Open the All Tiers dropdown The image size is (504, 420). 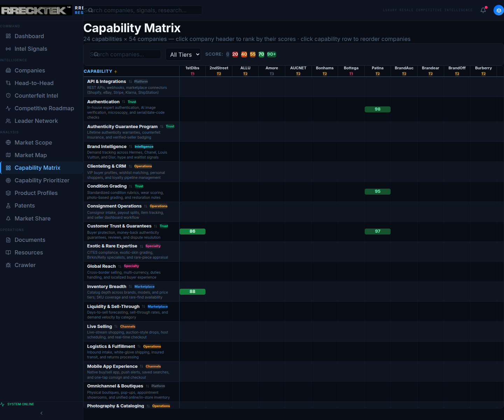click(x=183, y=54)
